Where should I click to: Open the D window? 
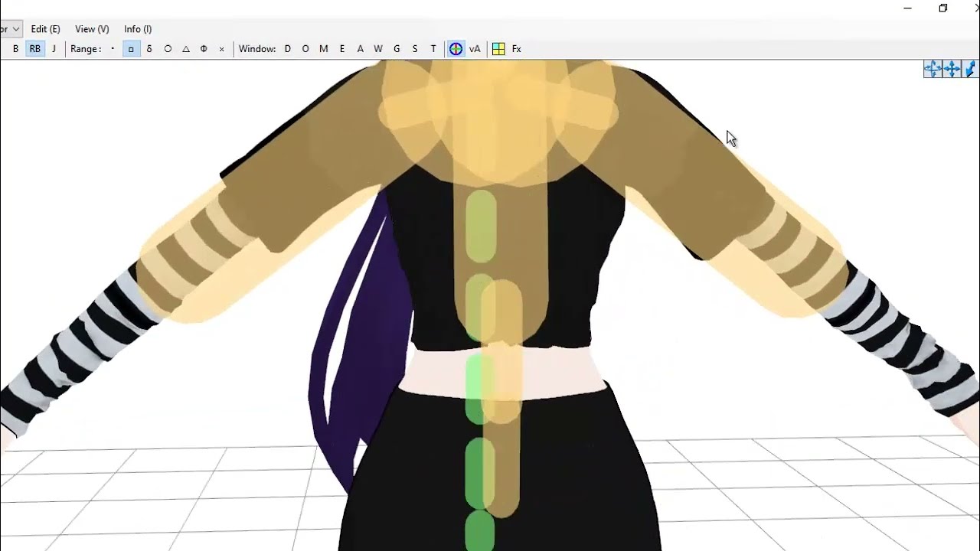click(x=288, y=49)
